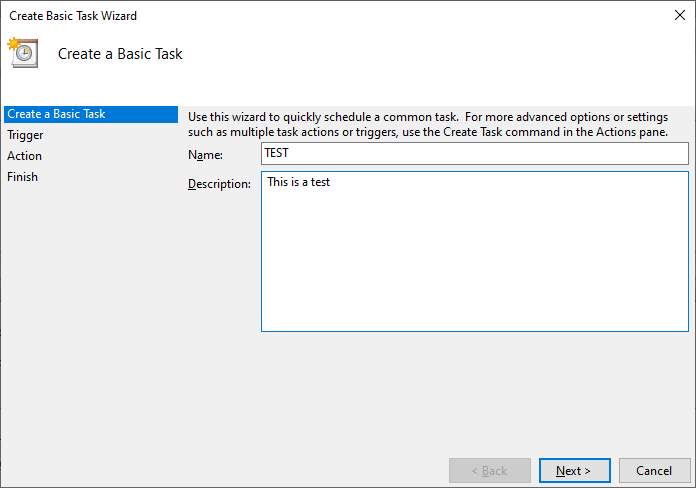Screen dimensions: 696x488
Task: Focus the Name input field
Action: (x=475, y=153)
